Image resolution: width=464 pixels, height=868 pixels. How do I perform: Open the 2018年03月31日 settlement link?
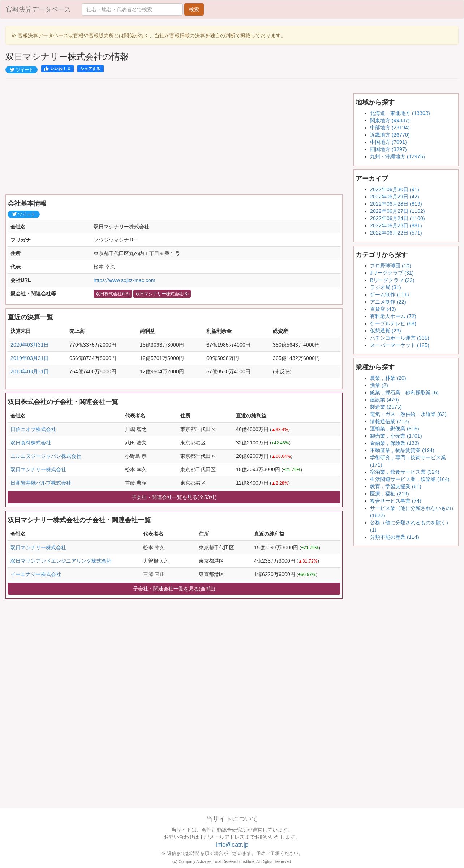[x=29, y=371]
